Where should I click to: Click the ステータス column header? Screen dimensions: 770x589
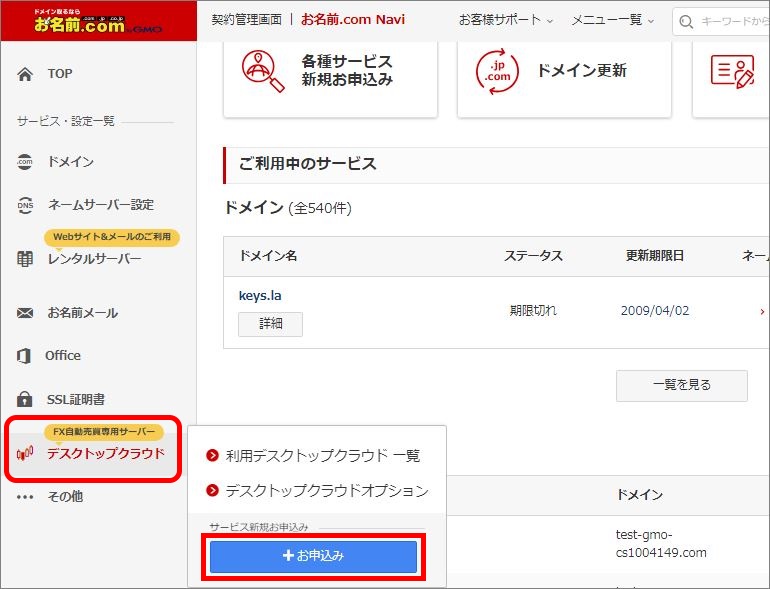(533, 256)
